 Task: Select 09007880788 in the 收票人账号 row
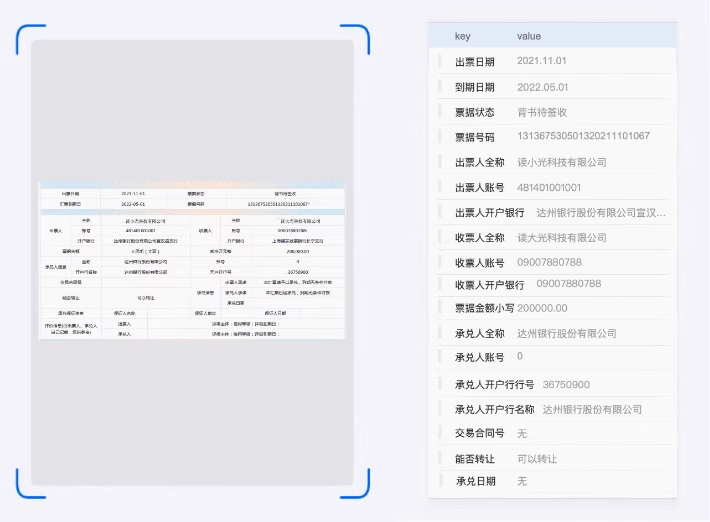click(549, 262)
